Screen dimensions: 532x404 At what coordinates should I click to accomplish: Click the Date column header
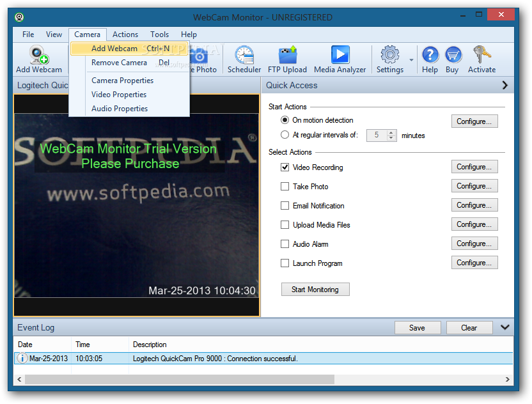tap(43, 345)
